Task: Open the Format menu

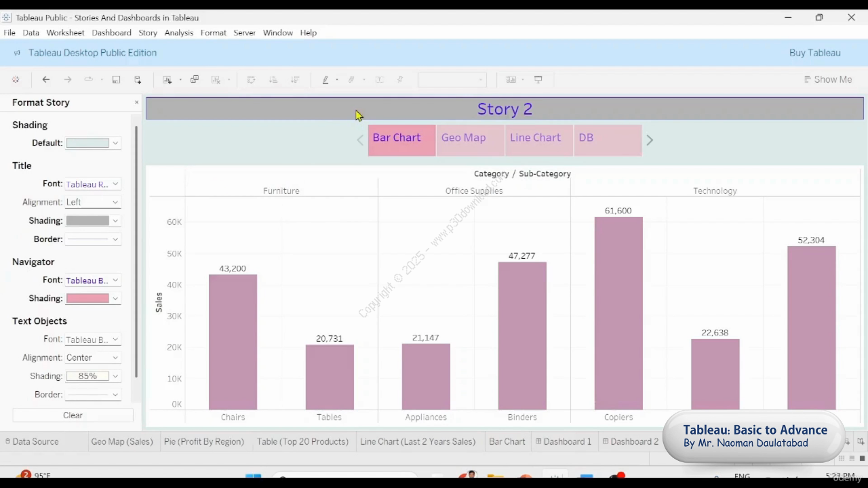Action: click(214, 33)
